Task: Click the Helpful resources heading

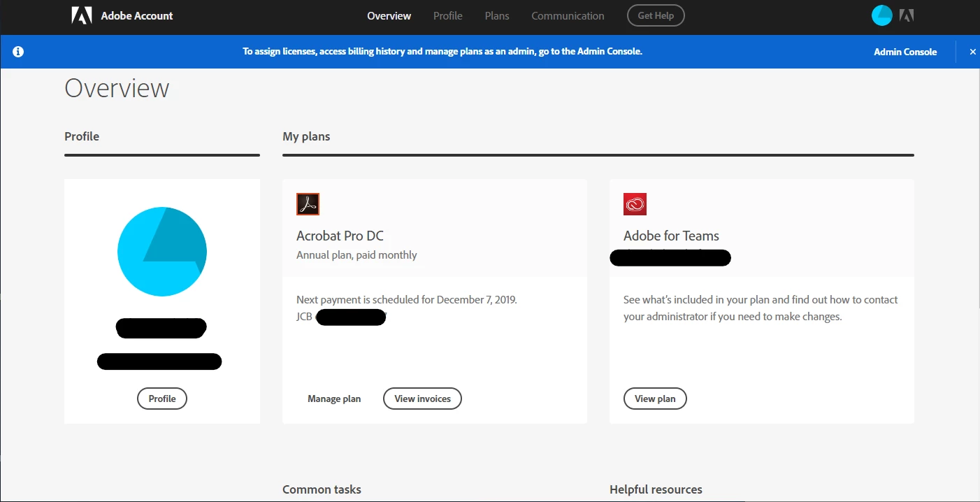Action: 656,489
